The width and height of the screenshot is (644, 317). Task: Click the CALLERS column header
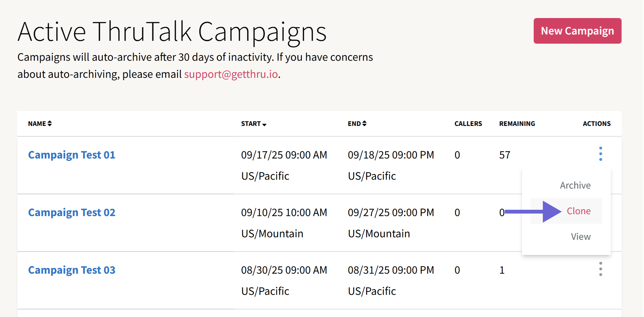click(468, 124)
